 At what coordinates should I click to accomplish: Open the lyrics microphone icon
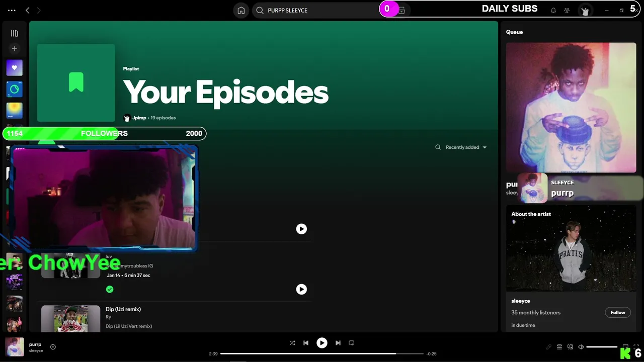pyautogui.click(x=549, y=347)
